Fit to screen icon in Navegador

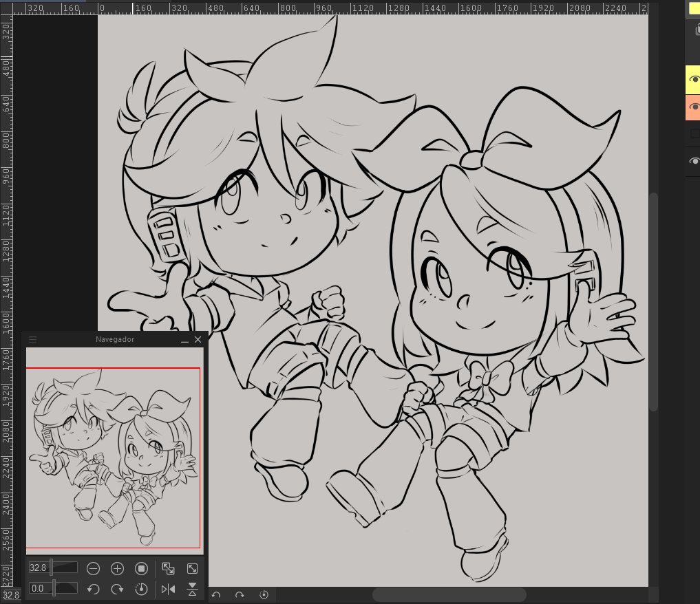(x=192, y=568)
